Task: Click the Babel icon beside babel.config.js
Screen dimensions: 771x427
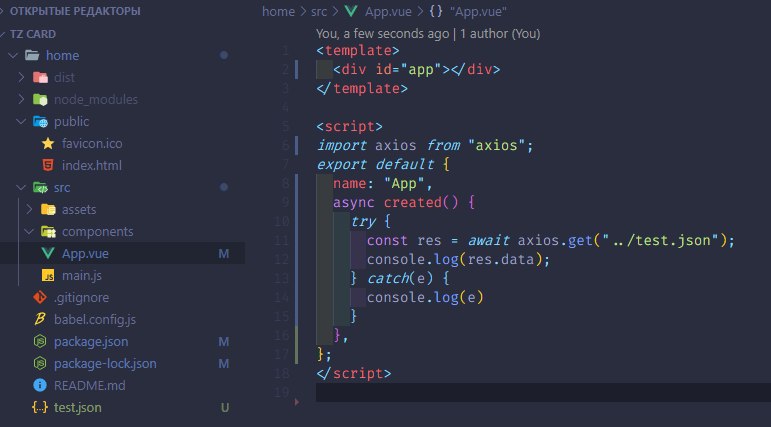Action: tap(40, 319)
